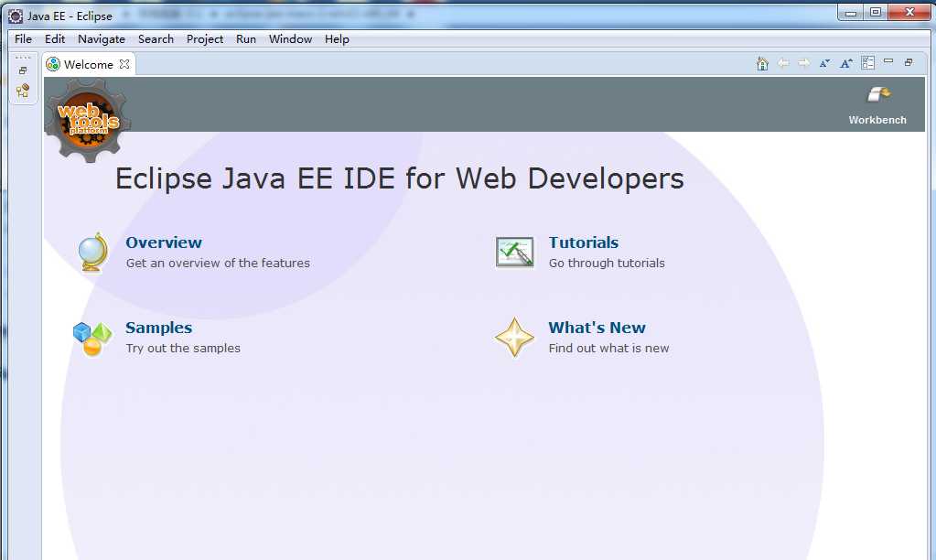The image size is (936, 560).
Task: Open the Edit menu
Action: 55,38
